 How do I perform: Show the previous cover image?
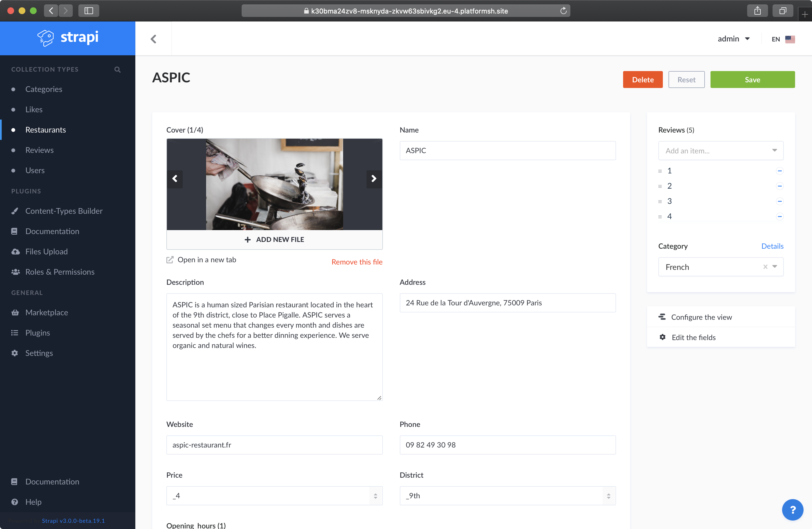(x=175, y=178)
